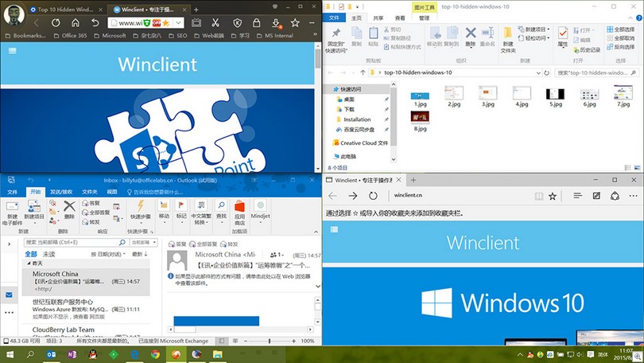Open hamburger menu on top Winclient page
Image resolution: width=644 pixels, height=363 pixels.
(x=12, y=51)
